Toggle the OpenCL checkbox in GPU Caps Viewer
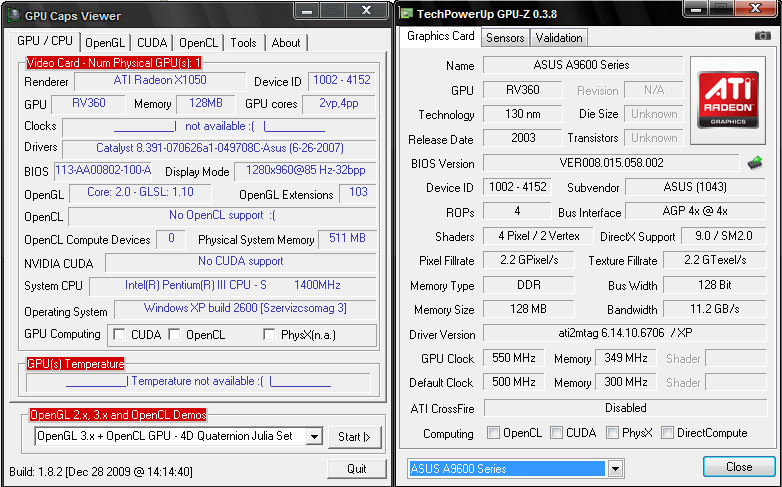The height and width of the screenshot is (487, 782). coord(174,334)
